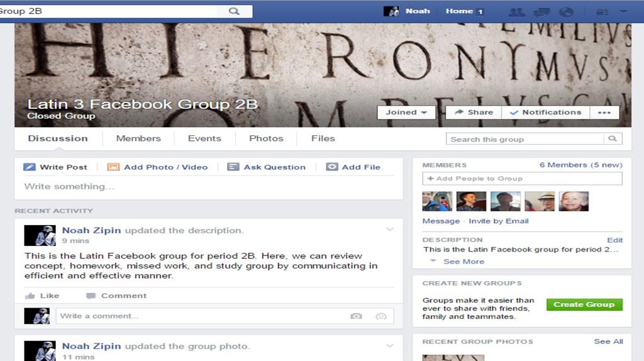Switch to the Members tab

(138, 138)
